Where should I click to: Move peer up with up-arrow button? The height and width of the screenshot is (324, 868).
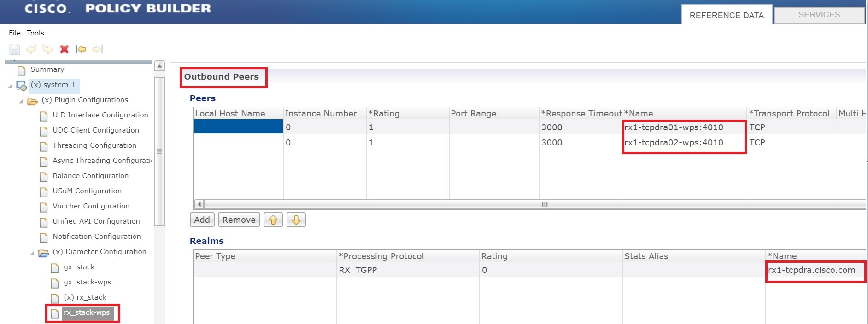[273, 220]
